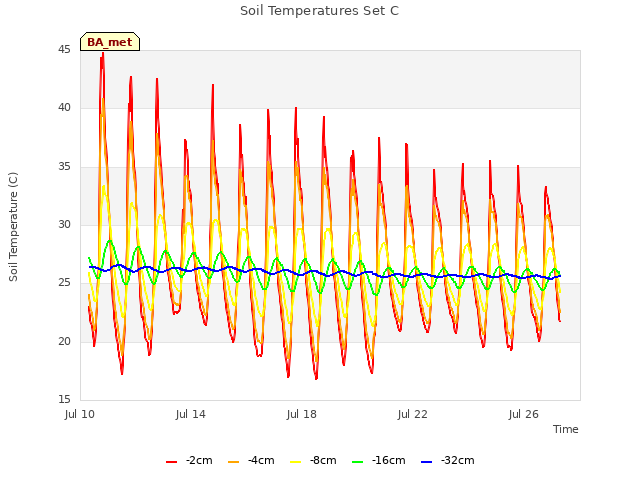Click the 25 y-axis tick label
The width and height of the screenshot is (640, 480).
(x=64, y=282)
